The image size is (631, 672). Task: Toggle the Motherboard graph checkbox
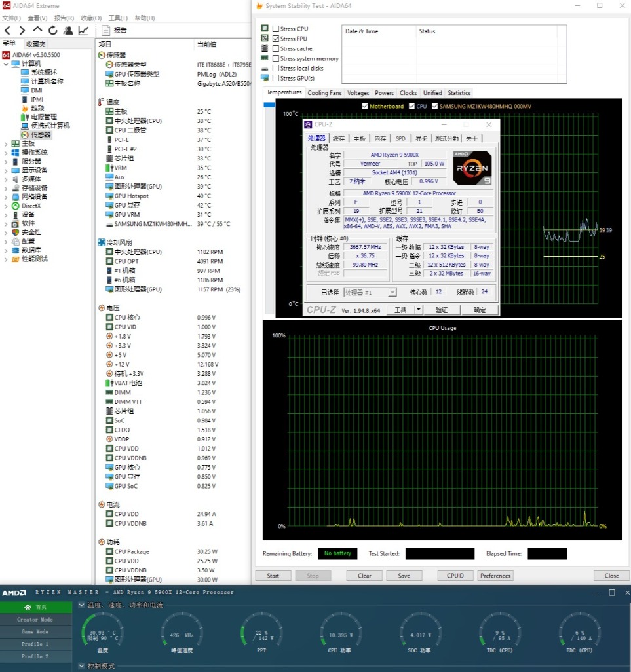(365, 106)
